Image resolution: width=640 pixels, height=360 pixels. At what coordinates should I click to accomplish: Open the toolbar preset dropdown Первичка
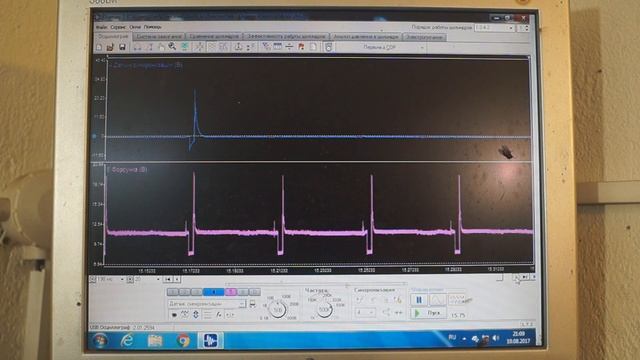382,47
